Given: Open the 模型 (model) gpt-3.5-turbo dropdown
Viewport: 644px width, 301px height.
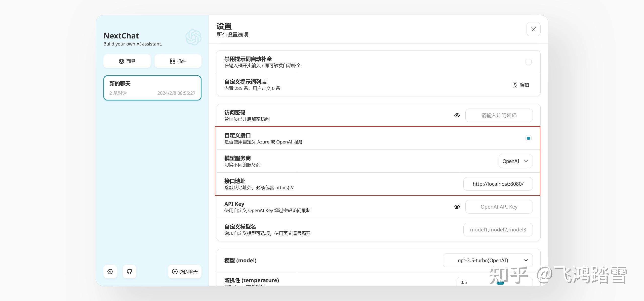Looking at the screenshot, I should coord(488,260).
